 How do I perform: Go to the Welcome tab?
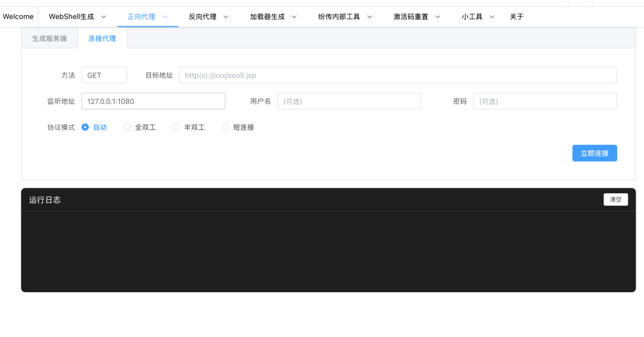[x=18, y=17]
